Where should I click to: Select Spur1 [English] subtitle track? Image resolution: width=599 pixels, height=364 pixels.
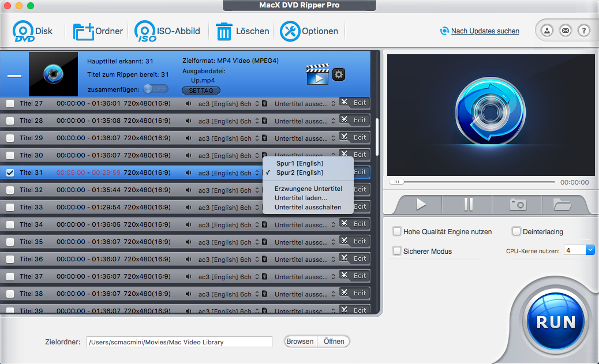pyautogui.click(x=308, y=163)
